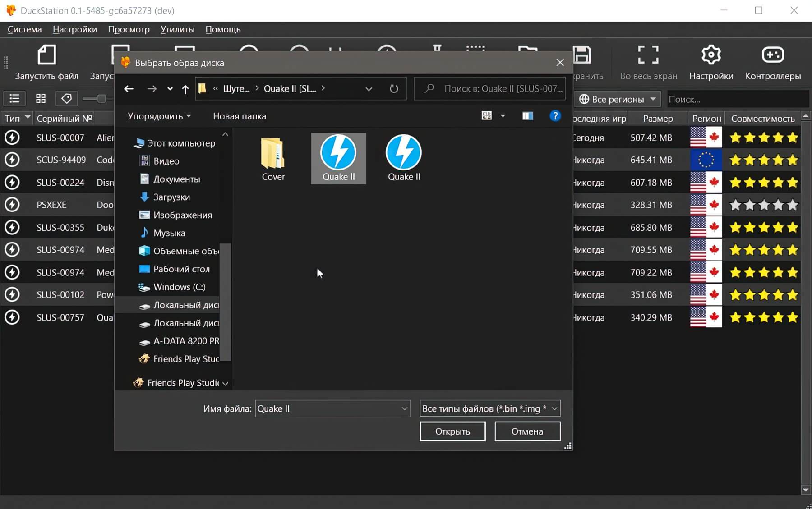This screenshot has height=509, width=812.
Task: Open view options dropdown arrow
Action: point(503,116)
